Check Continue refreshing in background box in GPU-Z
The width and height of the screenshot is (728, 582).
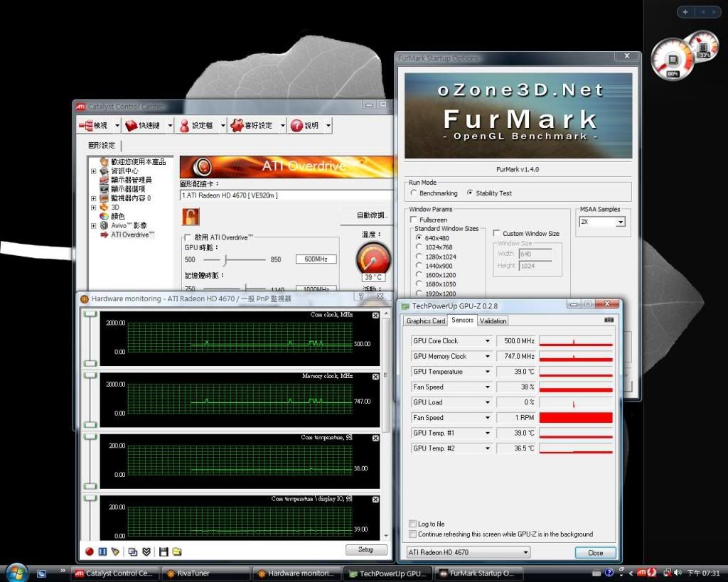413,534
